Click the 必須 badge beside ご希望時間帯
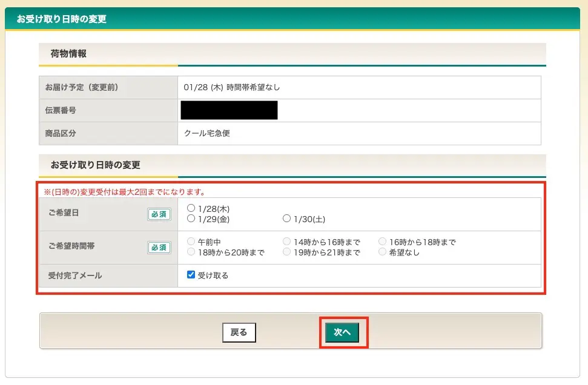 (x=159, y=247)
